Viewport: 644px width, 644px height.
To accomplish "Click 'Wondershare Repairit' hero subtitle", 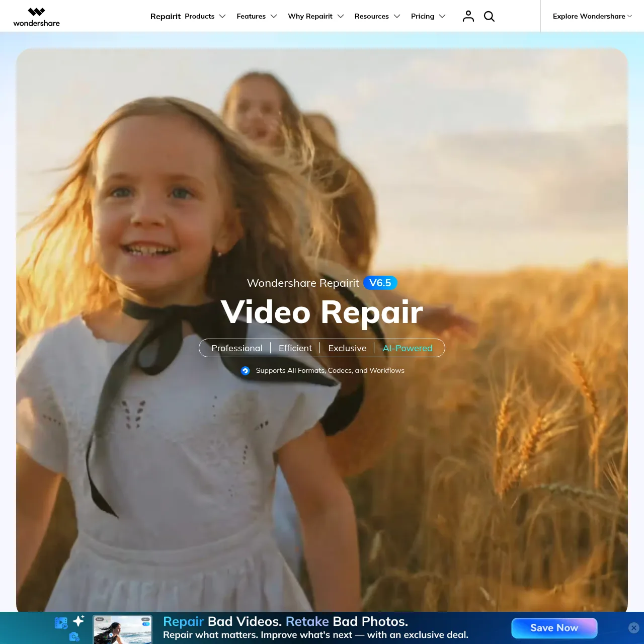I will point(303,283).
